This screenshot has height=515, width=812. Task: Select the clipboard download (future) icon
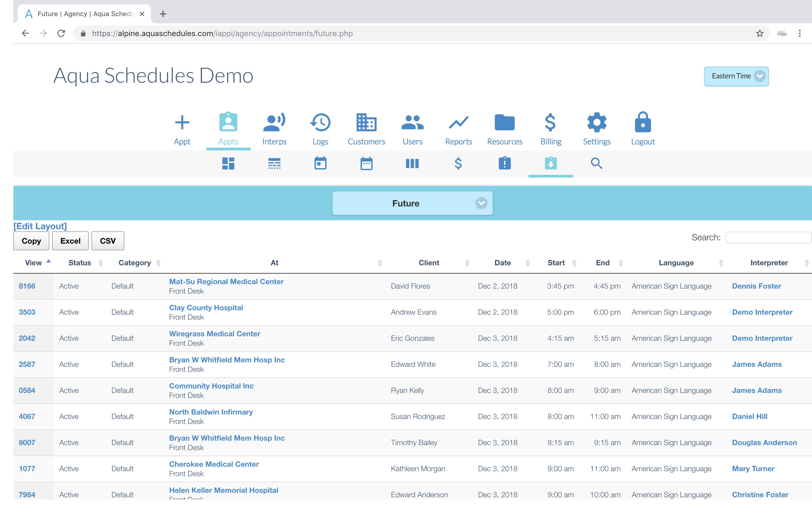[x=551, y=163]
